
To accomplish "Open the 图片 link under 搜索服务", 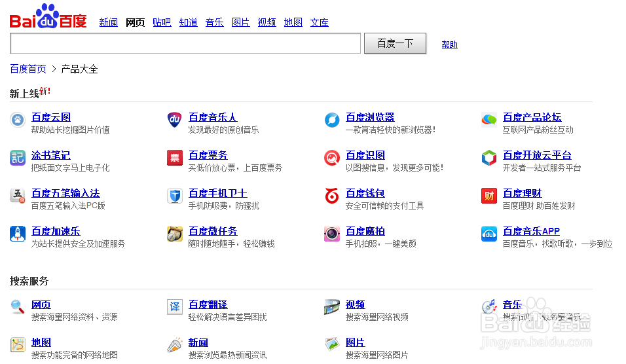I will coord(356,342).
